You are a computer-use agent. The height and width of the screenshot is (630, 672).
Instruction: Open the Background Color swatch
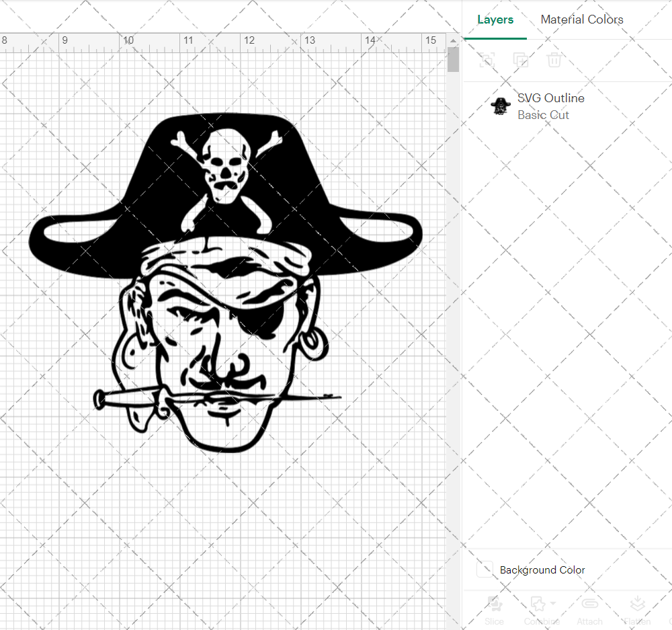485,569
